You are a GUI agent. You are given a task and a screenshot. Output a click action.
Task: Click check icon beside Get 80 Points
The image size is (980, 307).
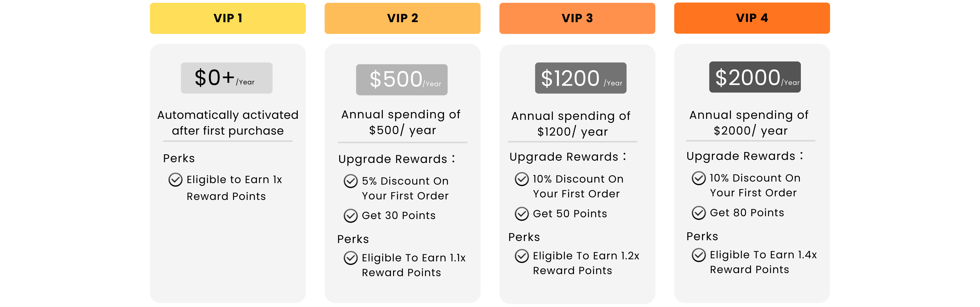(699, 213)
